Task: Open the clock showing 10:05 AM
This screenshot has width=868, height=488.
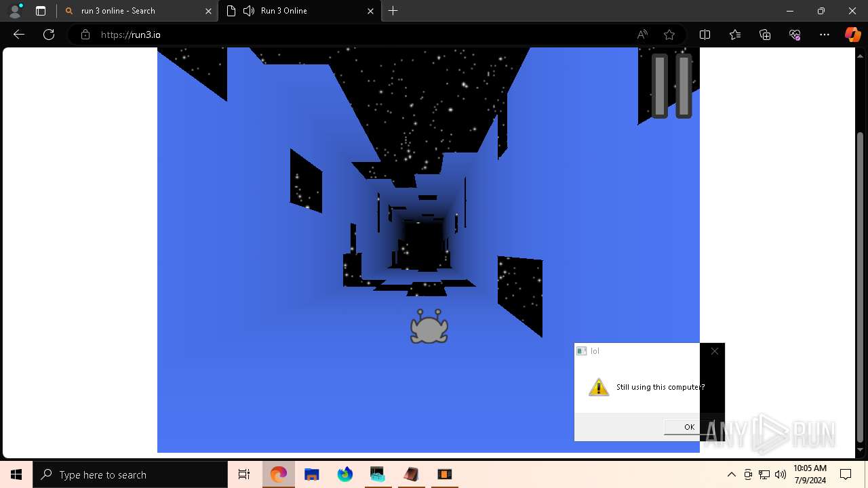Action: 810,474
